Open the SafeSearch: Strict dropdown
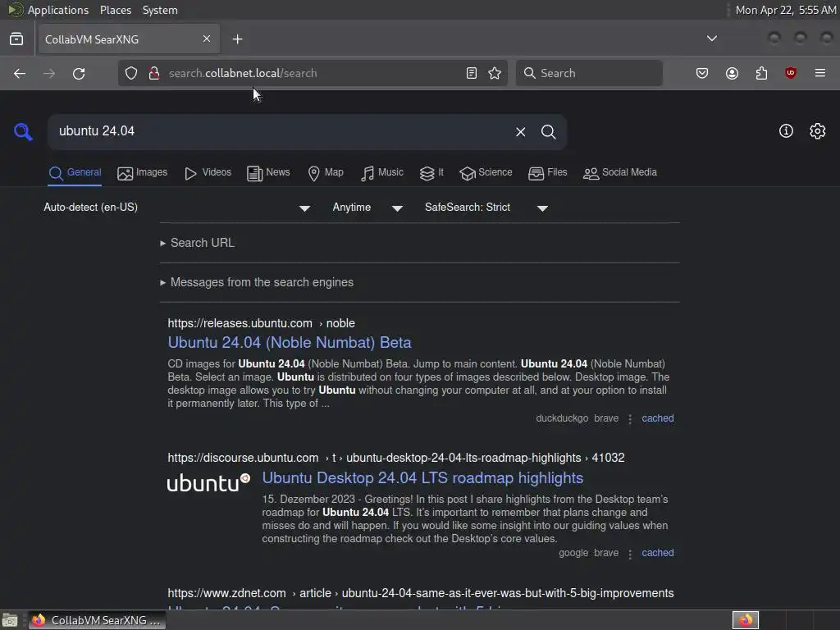Screen dimensions: 840x630 click(x=486, y=208)
